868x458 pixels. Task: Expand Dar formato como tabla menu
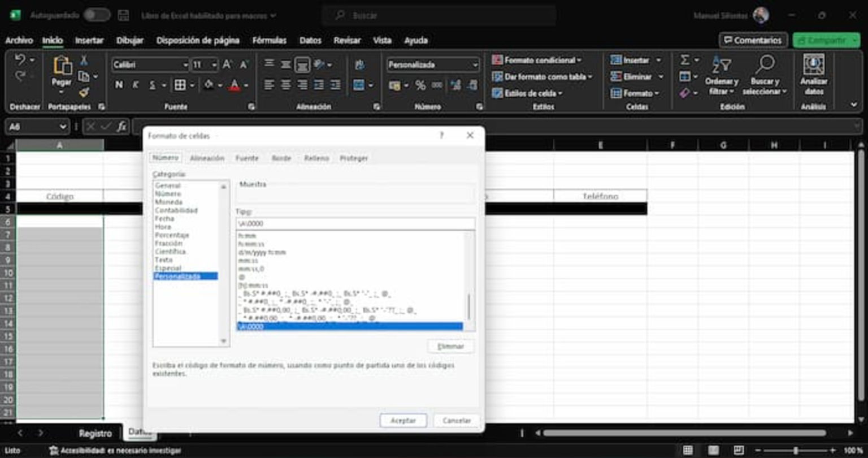coord(542,76)
